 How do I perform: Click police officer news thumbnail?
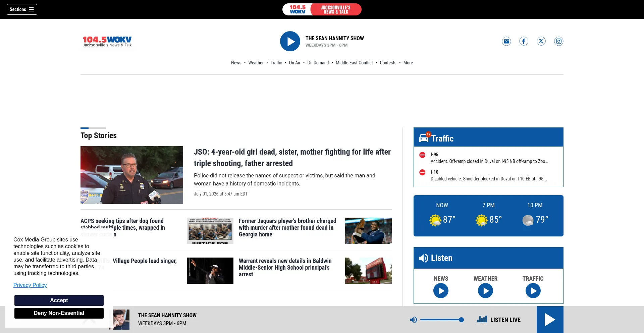[x=132, y=175]
